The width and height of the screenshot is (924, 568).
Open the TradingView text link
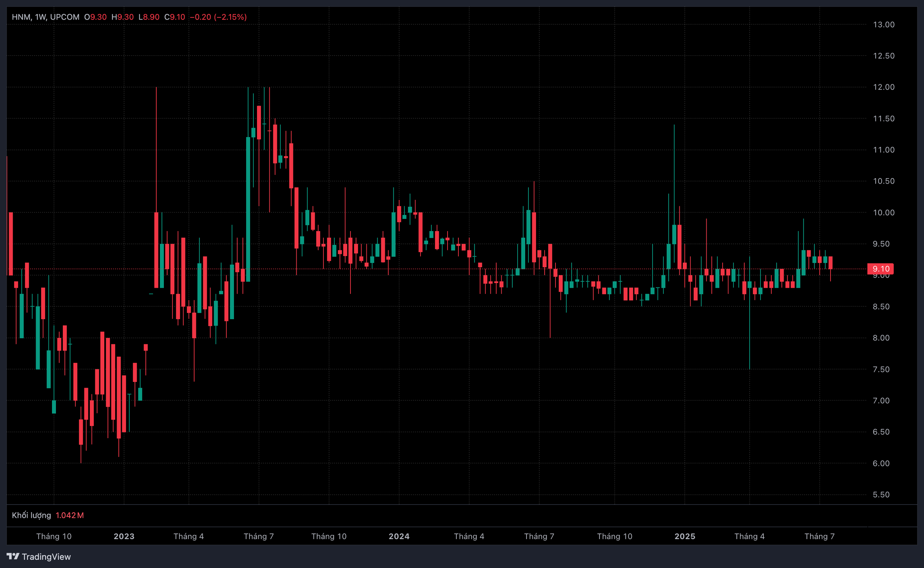46,557
